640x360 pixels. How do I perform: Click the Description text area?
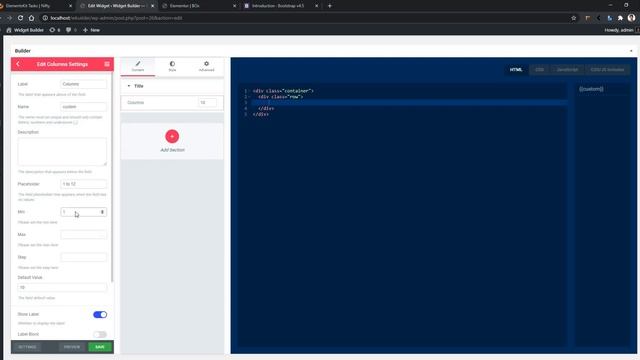(x=62, y=151)
